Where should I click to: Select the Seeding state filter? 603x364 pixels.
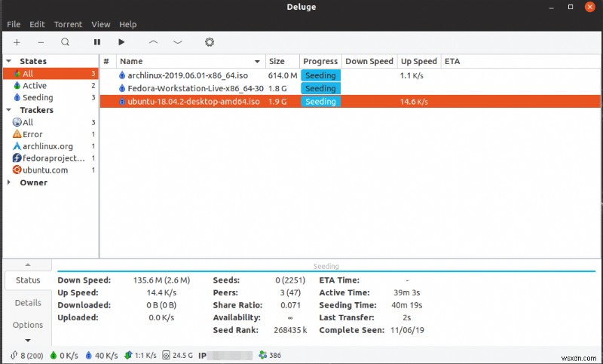tap(50, 97)
